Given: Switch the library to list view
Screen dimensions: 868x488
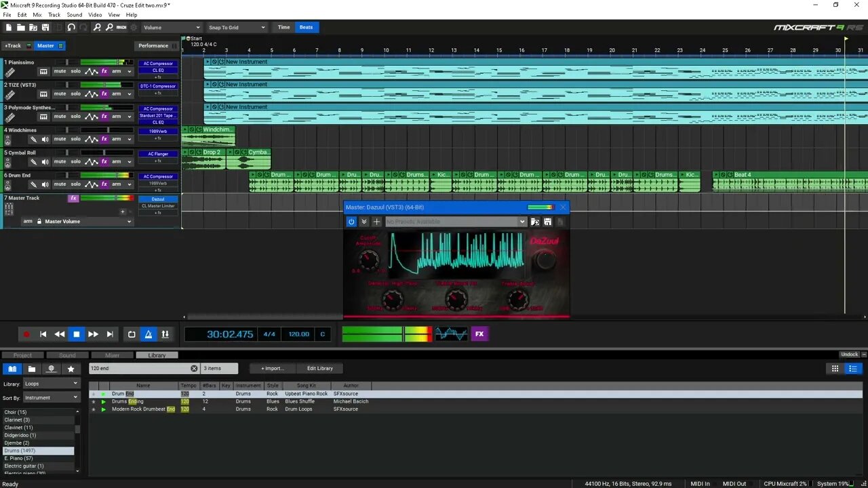Looking at the screenshot, I should pos(853,369).
